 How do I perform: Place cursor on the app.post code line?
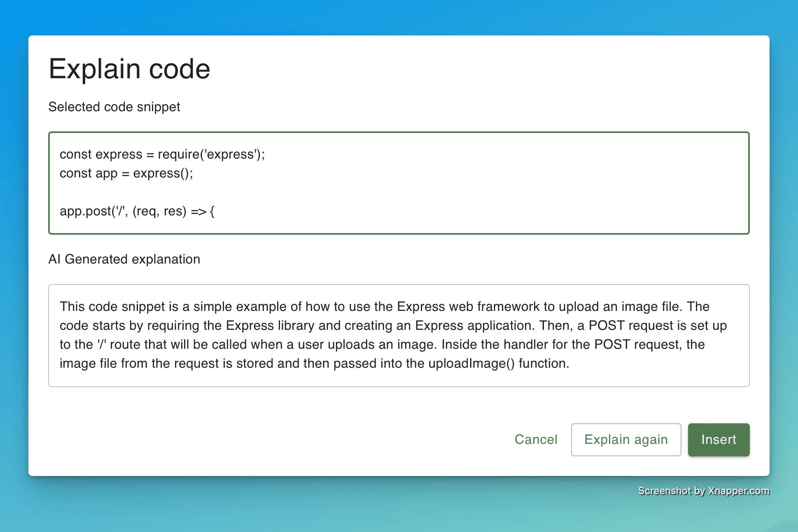[x=137, y=211]
